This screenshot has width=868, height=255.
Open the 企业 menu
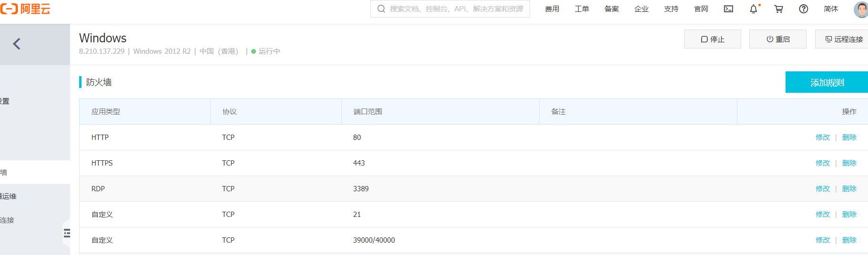point(642,9)
